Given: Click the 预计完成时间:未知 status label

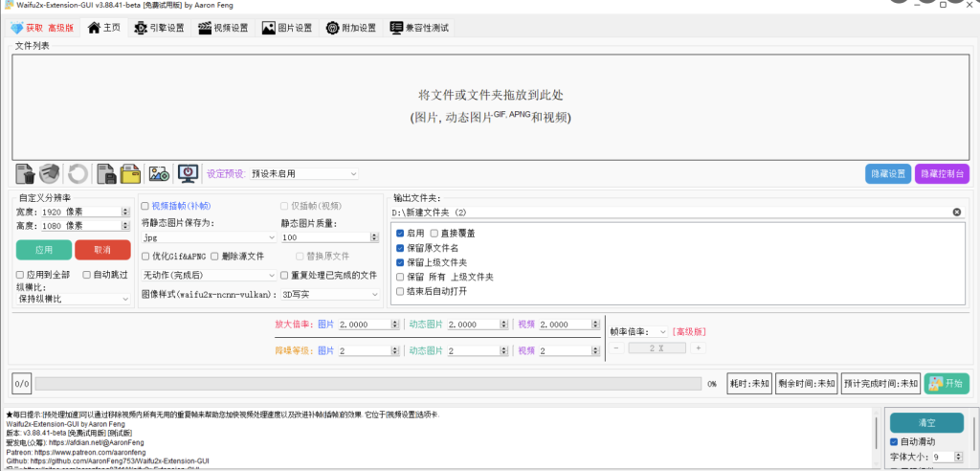Looking at the screenshot, I should coord(880,384).
